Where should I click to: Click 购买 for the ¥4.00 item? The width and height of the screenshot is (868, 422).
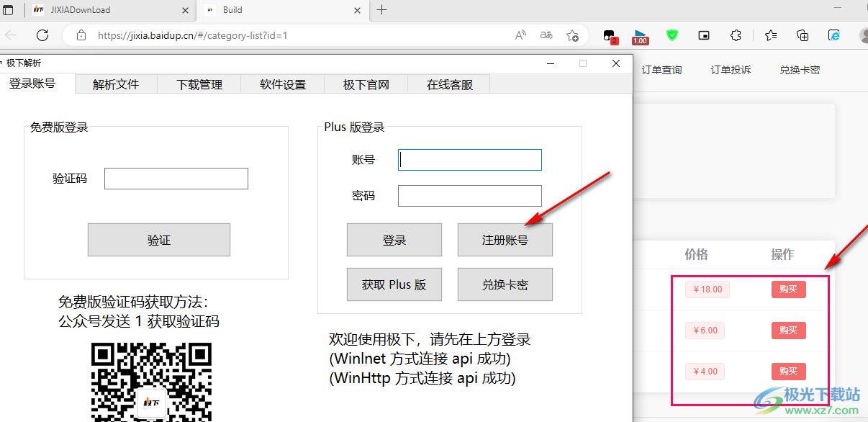(x=789, y=372)
